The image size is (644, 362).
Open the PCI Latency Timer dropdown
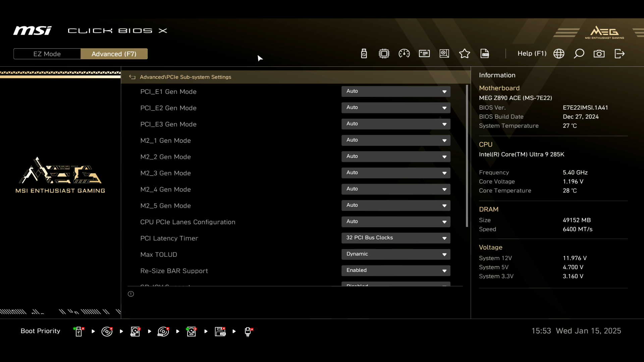pyautogui.click(x=396, y=238)
